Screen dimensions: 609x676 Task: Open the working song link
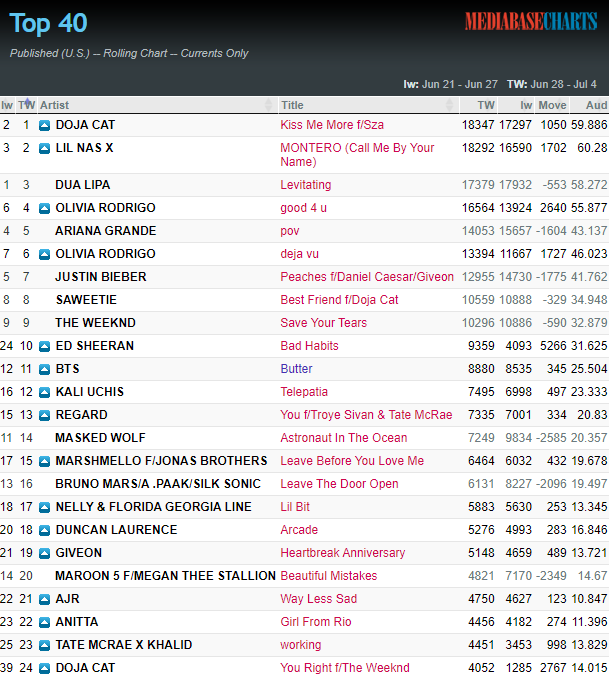(300, 645)
